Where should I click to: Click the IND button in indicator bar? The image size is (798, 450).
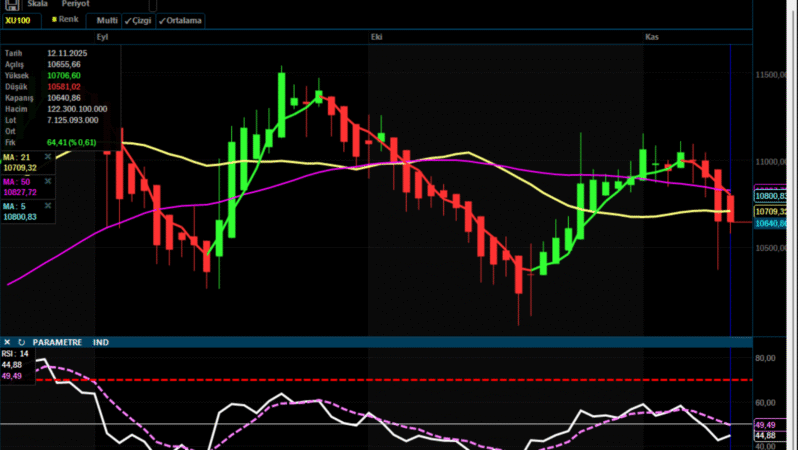coord(101,342)
